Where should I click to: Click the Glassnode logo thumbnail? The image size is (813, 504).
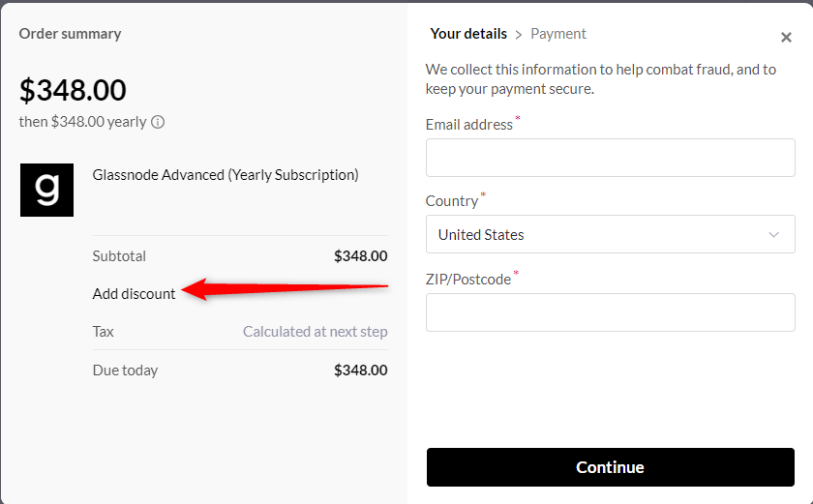[x=46, y=190]
